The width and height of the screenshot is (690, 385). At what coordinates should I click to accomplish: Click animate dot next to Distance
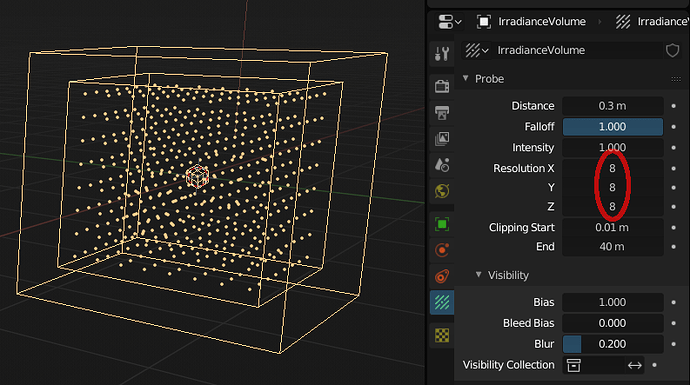point(674,106)
